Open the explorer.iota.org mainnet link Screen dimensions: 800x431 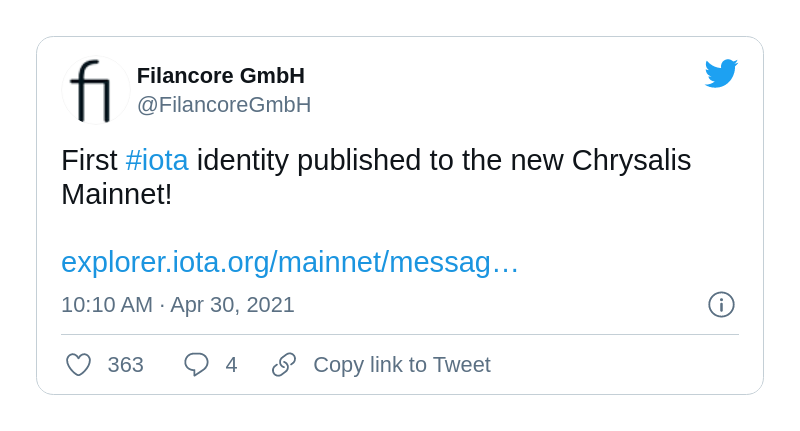pos(290,262)
